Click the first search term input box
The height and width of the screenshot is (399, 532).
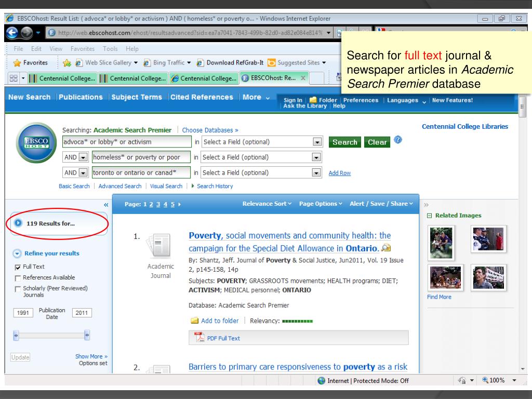coord(127,142)
